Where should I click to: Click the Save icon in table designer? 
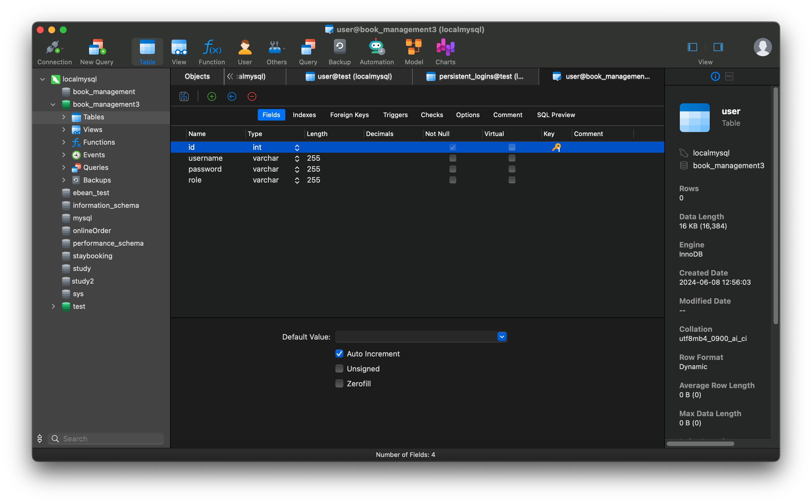184,96
